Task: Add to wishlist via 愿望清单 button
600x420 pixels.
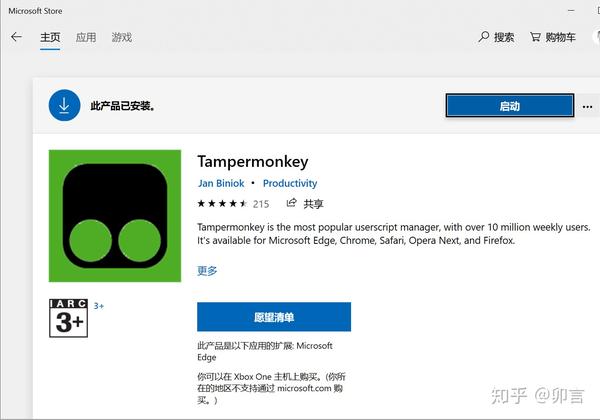Action: (274, 317)
